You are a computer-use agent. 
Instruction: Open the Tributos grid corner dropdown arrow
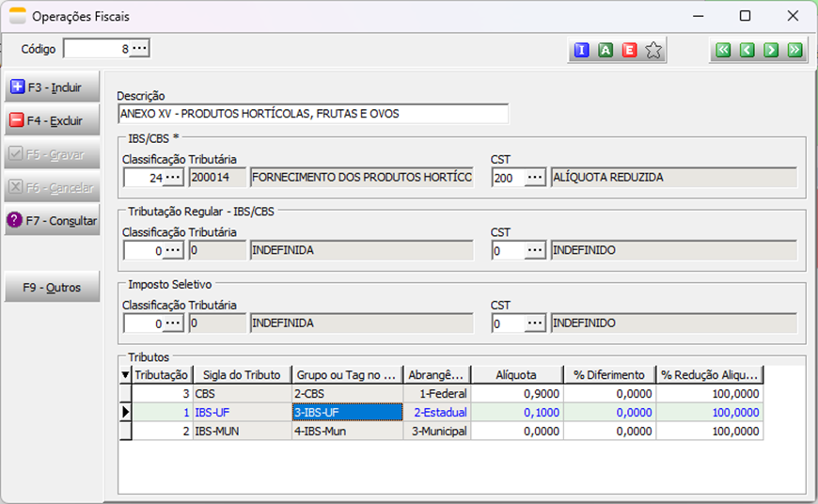click(x=126, y=374)
